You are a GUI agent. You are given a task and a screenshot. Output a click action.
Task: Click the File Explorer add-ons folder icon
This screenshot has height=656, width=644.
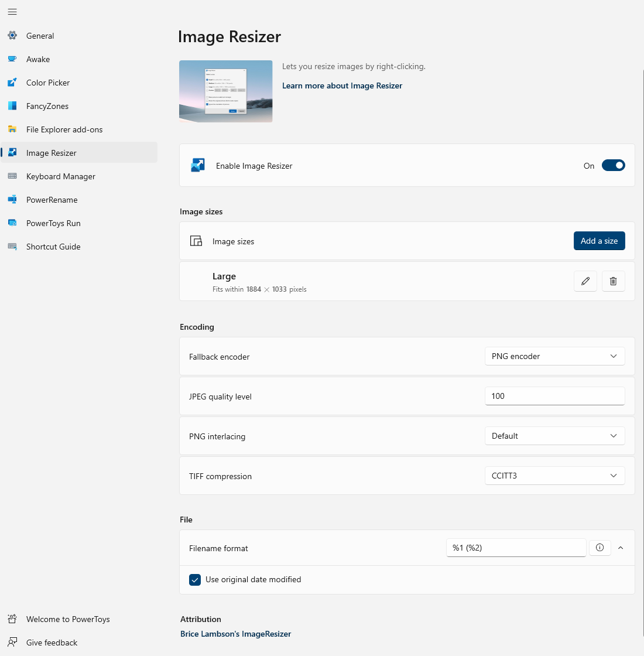click(x=12, y=129)
